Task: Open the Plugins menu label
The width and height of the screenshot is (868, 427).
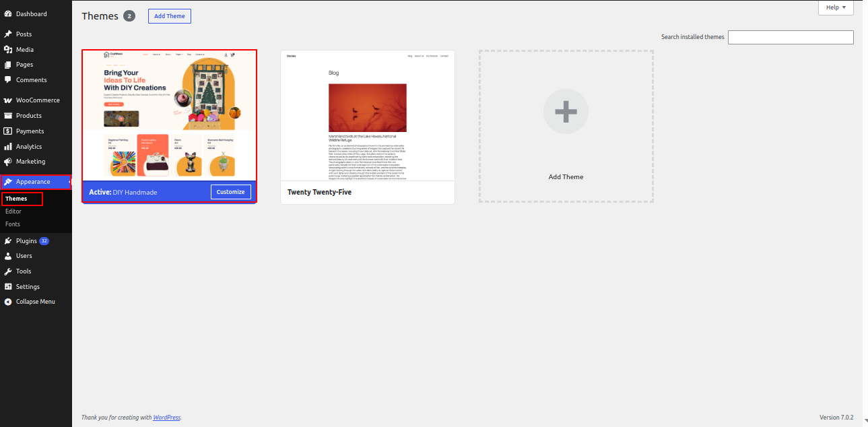Action: (x=26, y=240)
